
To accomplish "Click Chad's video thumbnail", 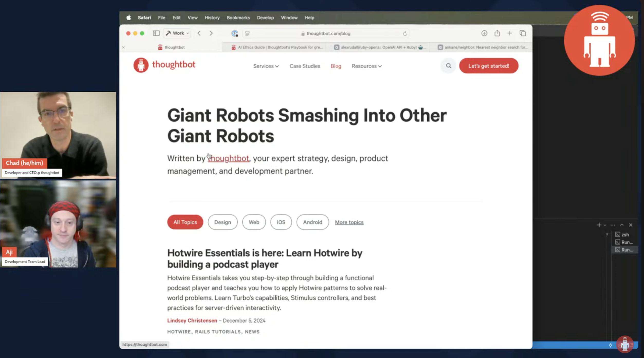I will pos(58,135).
